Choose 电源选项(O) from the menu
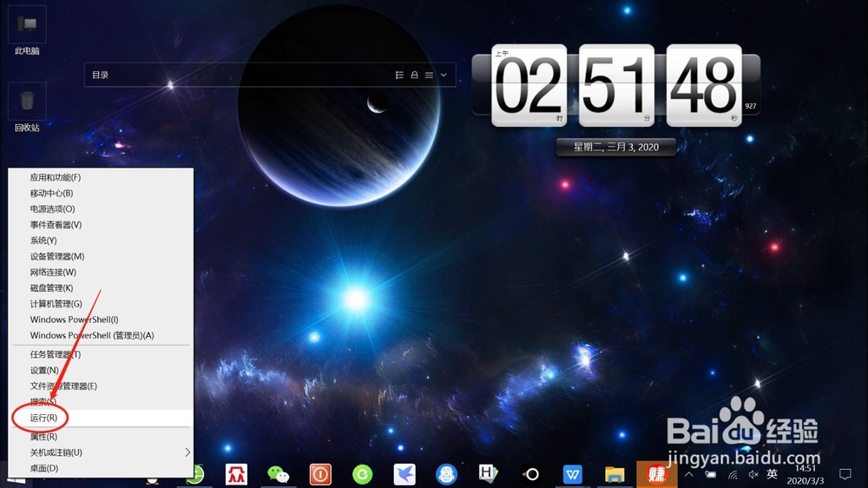The image size is (868, 488). (x=101, y=208)
